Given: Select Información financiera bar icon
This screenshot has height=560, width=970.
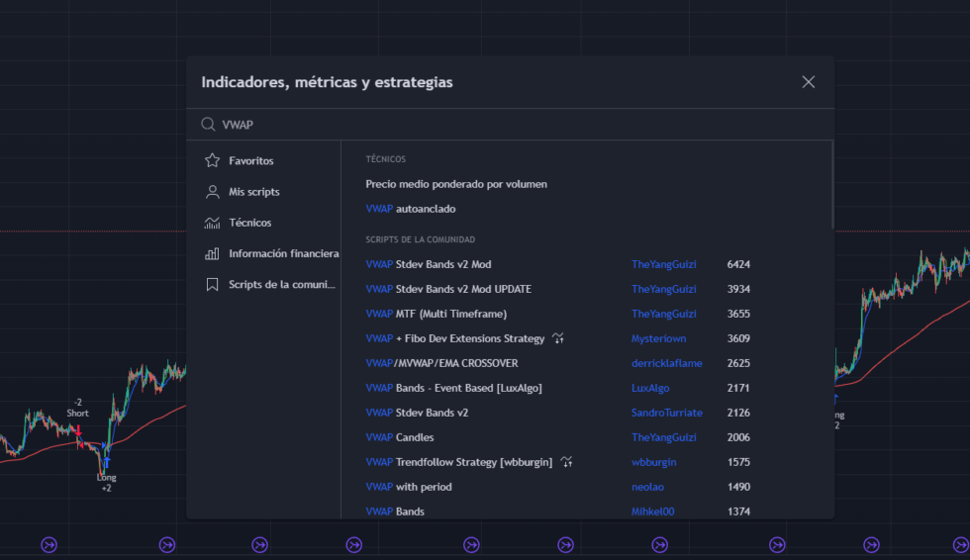Looking at the screenshot, I should (212, 253).
